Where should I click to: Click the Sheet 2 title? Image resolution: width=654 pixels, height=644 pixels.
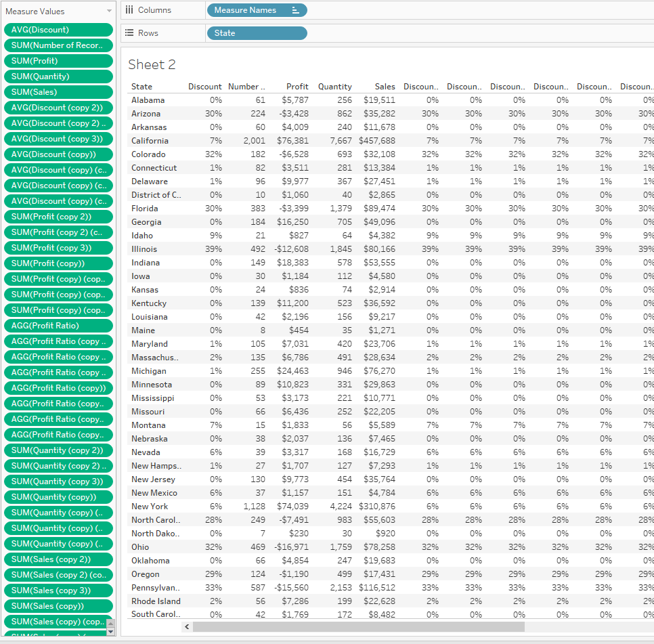click(152, 64)
